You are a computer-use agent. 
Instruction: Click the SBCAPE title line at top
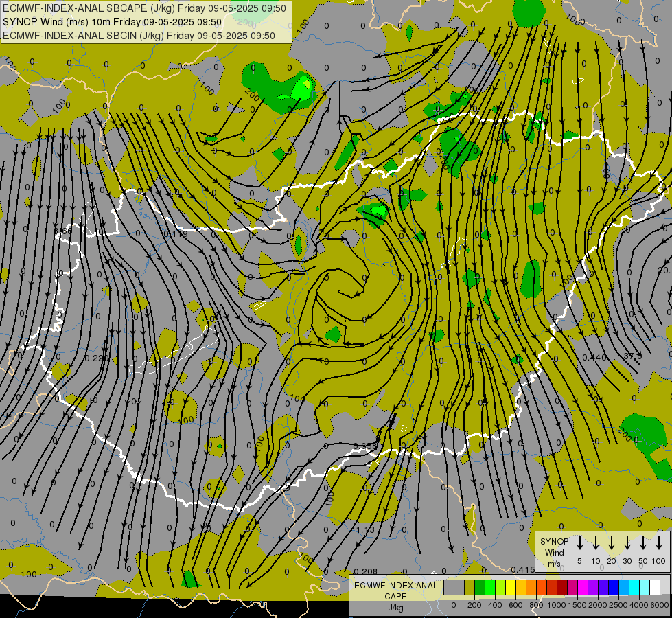[144, 8]
